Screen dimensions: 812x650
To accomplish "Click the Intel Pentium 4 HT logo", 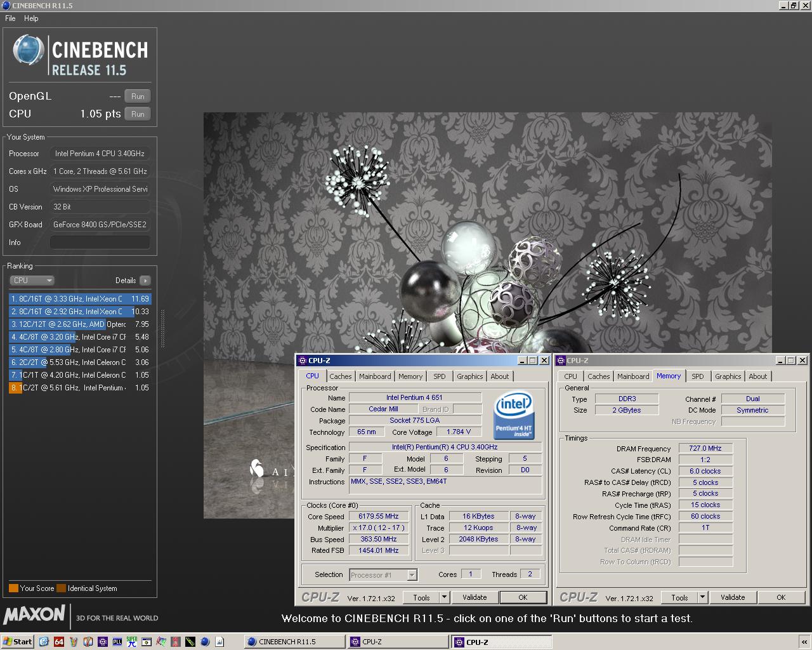I will (x=514, y=415).
